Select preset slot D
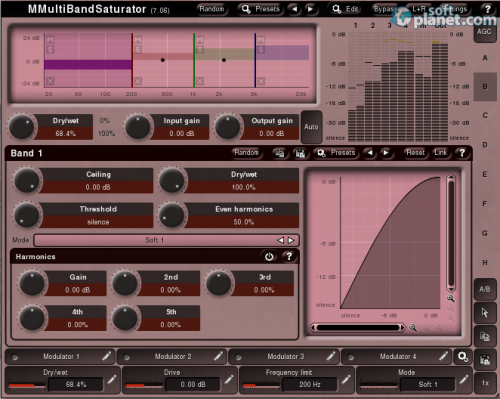Viewport: 500px width, 399px height. [485, 145]
